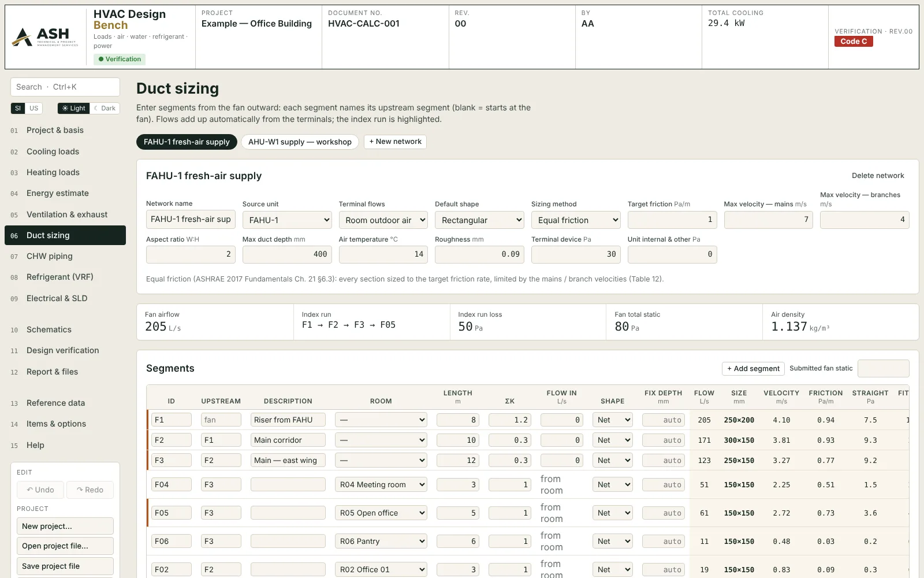Go to CHW piping section

pos(65,256)
